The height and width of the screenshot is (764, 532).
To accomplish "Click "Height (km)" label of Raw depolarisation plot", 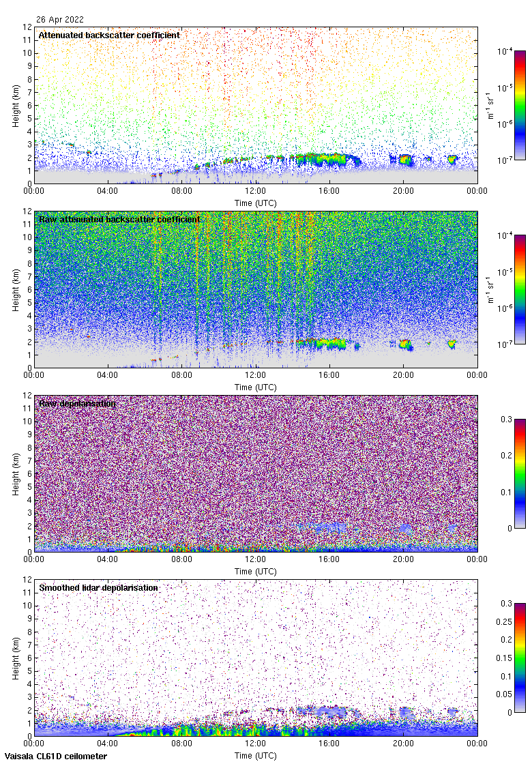I will 16,474.
